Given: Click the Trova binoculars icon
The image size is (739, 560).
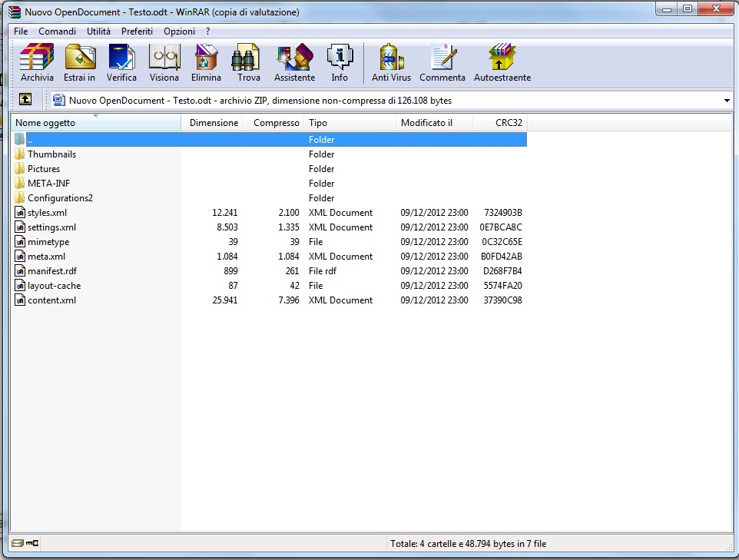Looking at the screenshot, I should pos(246,57).
